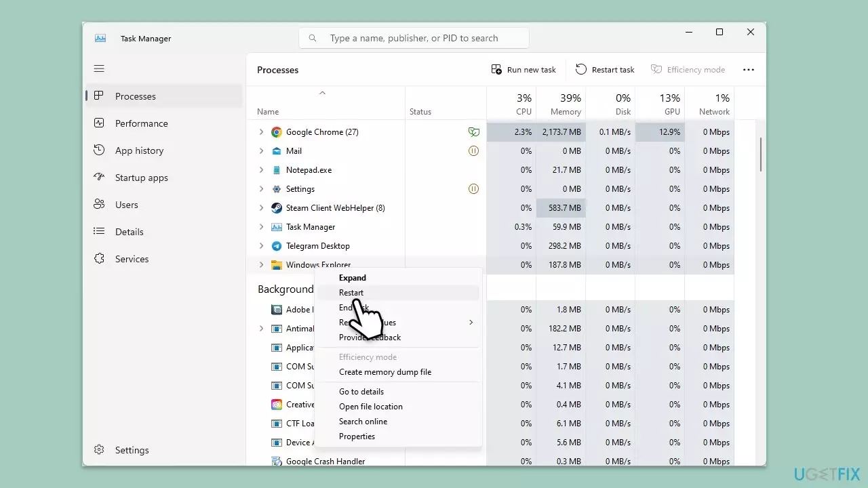Expand the Google Chrome process group
The width and height of the screenshot is (868, 488).
point(261,131)
